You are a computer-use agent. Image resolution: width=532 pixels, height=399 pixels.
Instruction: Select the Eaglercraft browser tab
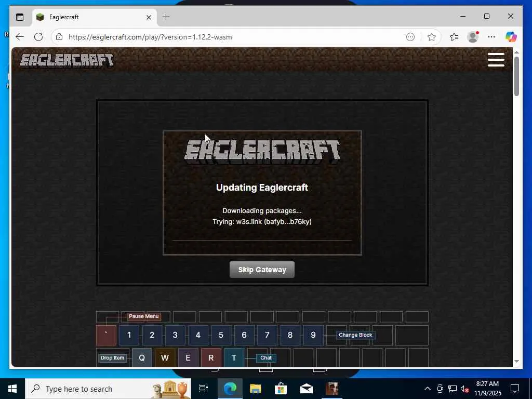pos(95,17)
